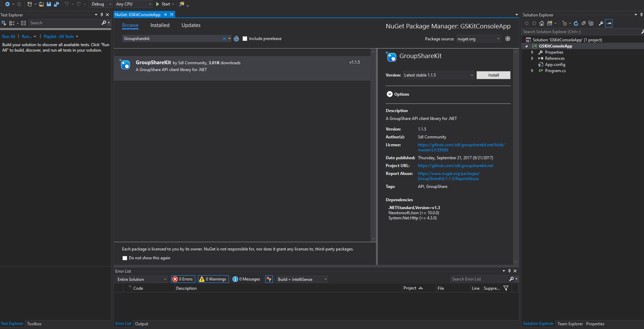Viewport: 644px width, 329px height.
Task: Open Properties wrench in Solution Explorer
Action: tap(601, 23)
